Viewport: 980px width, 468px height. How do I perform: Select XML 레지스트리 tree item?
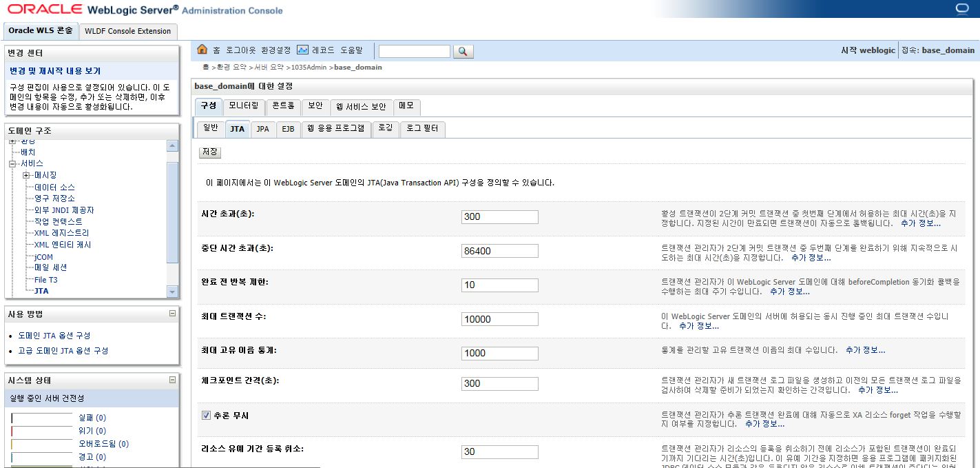click(62, 233)
